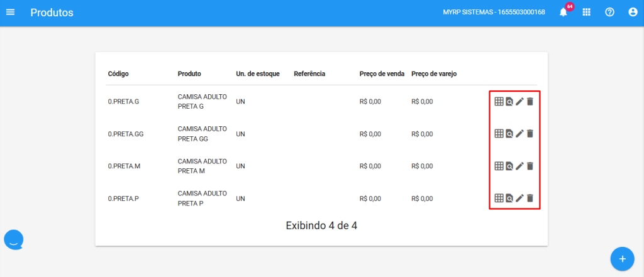Viewport: 644px width, 277px height.
Task: View details of 0.PRETA.G via magnifier icon
Action: [509, 101]
